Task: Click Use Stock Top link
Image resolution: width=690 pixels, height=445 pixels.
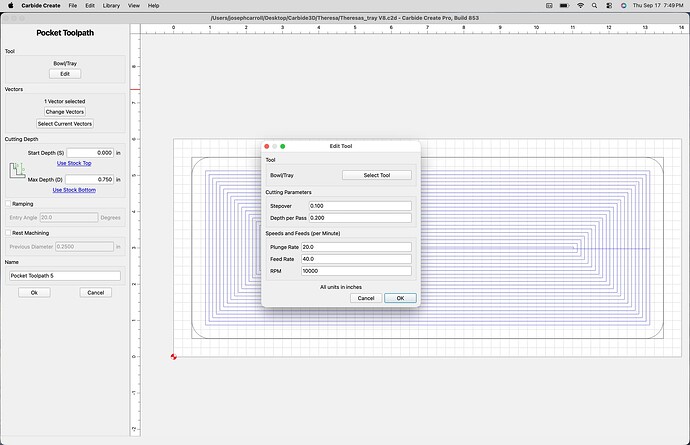Action: point(74,163)
